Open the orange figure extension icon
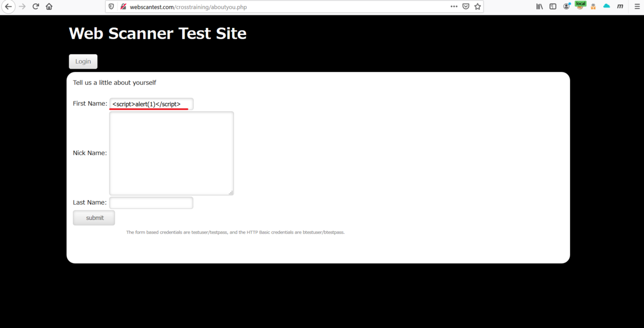This screenshot has height=328, width=644. pyautogui.click(x=594, y=6)
